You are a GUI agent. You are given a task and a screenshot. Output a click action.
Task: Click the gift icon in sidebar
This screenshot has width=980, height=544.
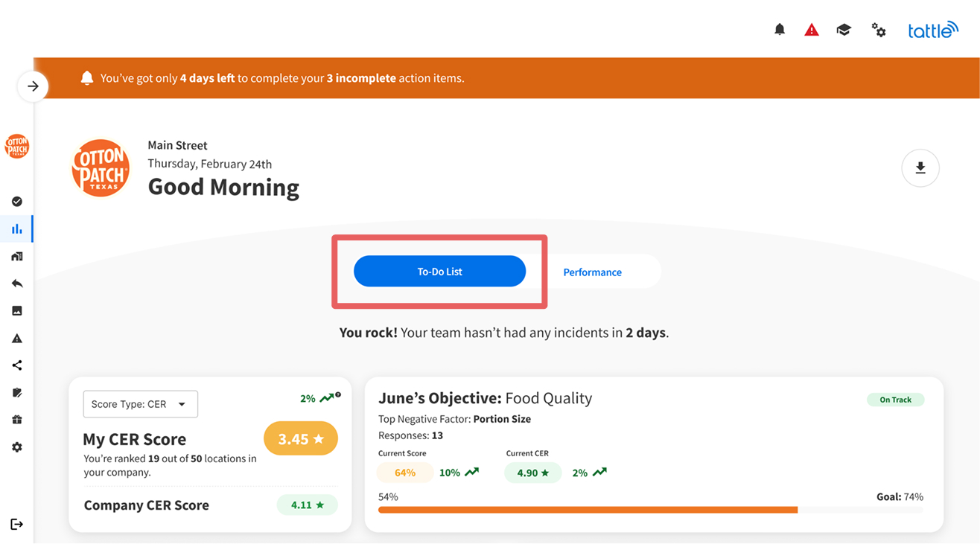(x=16, y=420)
